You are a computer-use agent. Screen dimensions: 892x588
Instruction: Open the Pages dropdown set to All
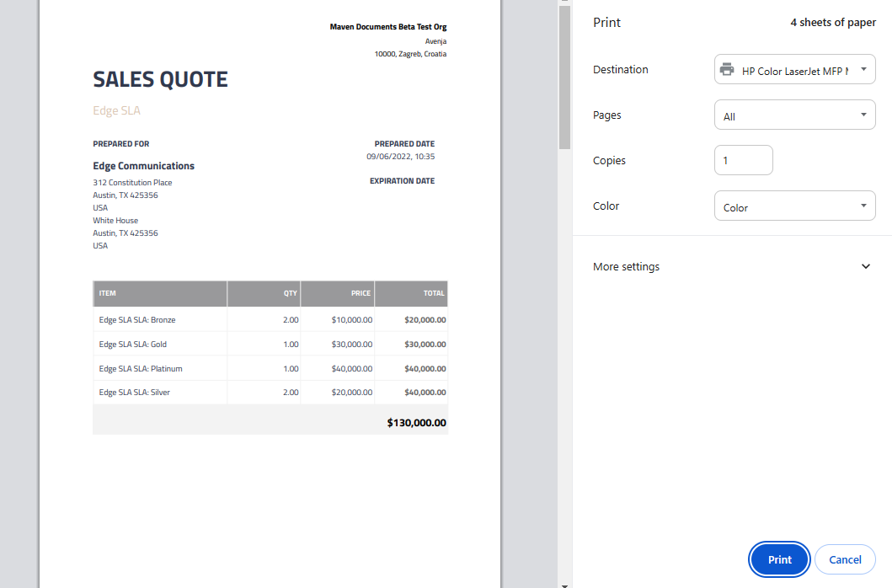click(795, 115)
